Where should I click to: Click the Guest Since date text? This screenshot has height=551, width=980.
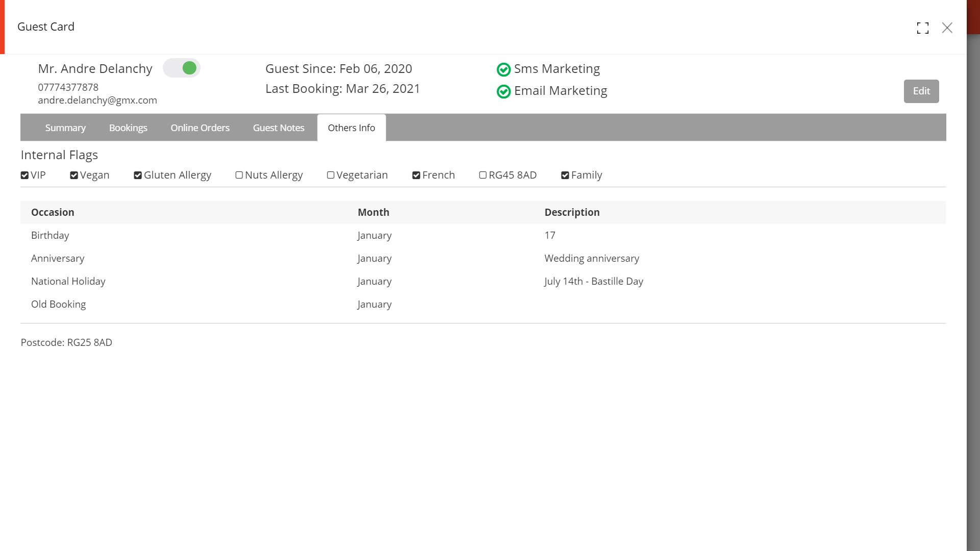339,69
